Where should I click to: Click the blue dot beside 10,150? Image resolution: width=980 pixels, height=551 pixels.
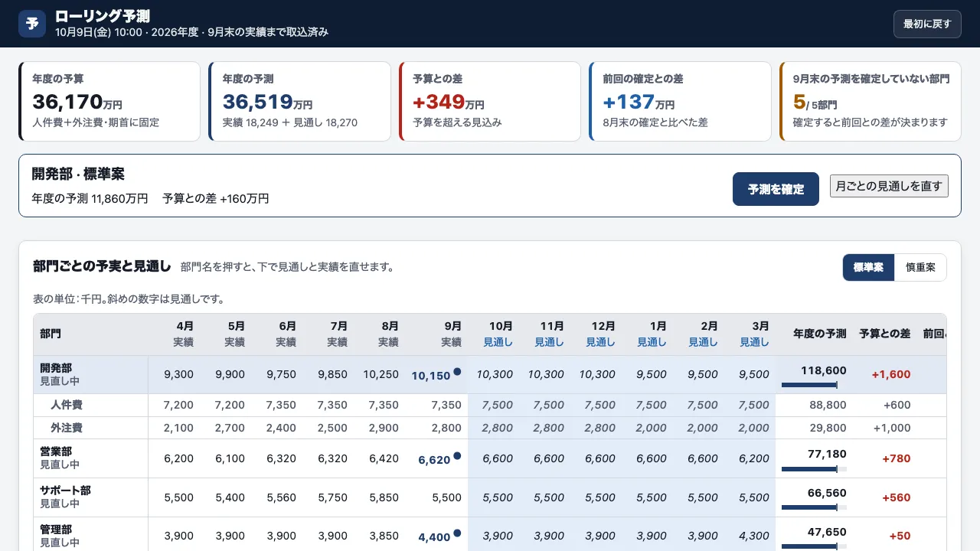point(457,372)
